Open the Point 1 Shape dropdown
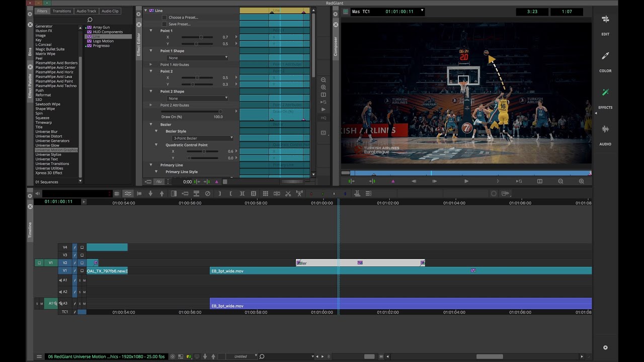 197,58
